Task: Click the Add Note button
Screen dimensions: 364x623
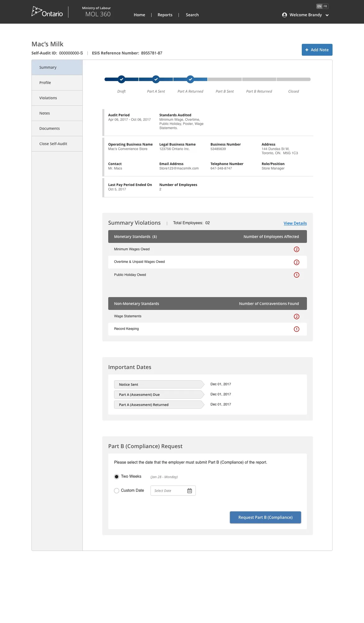Action: point(317,50)
